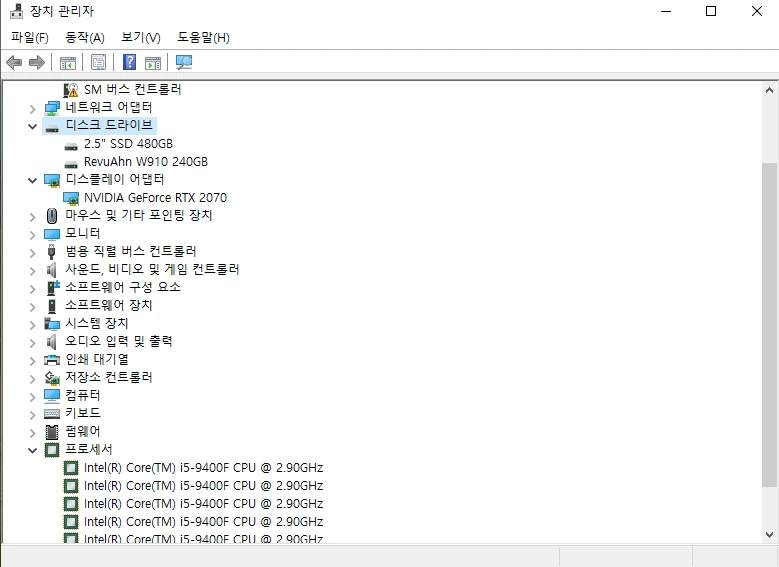This screenshot has height=567, width=779.
Task: Click the Device Manager title bar icon
Action: (16, 11)
